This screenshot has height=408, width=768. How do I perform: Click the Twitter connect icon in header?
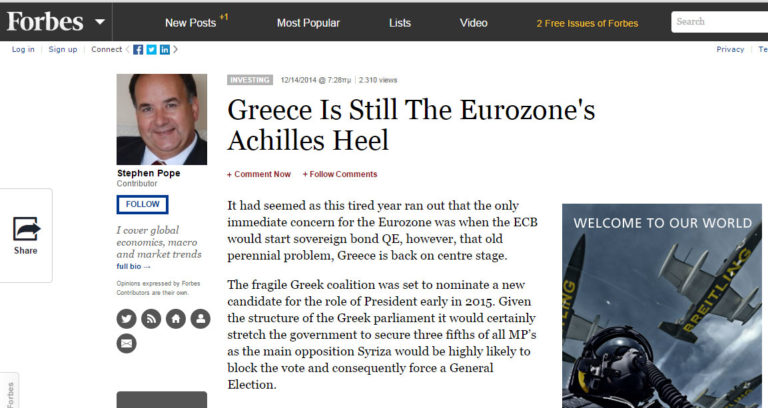pos(151,49)
